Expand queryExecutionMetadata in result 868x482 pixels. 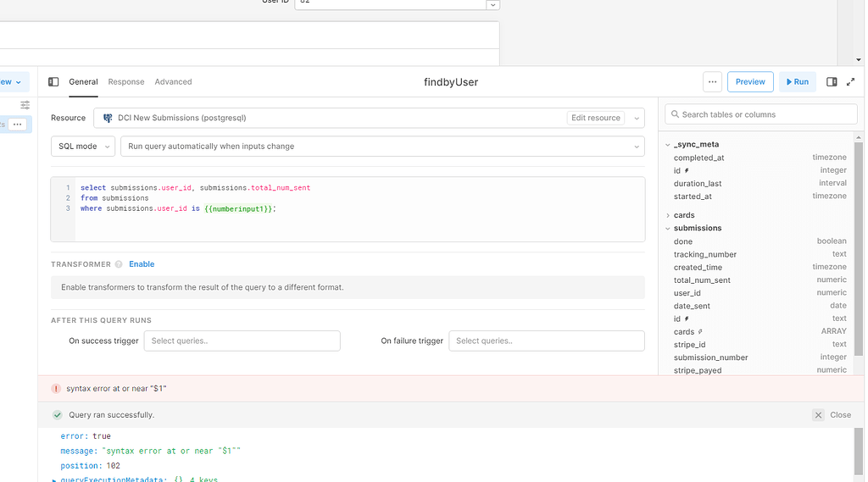coord(53,479)
